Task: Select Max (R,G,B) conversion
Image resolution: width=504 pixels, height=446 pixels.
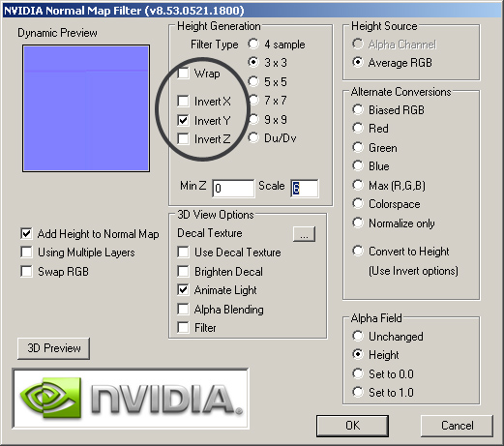Action: [x=358, y=185]
